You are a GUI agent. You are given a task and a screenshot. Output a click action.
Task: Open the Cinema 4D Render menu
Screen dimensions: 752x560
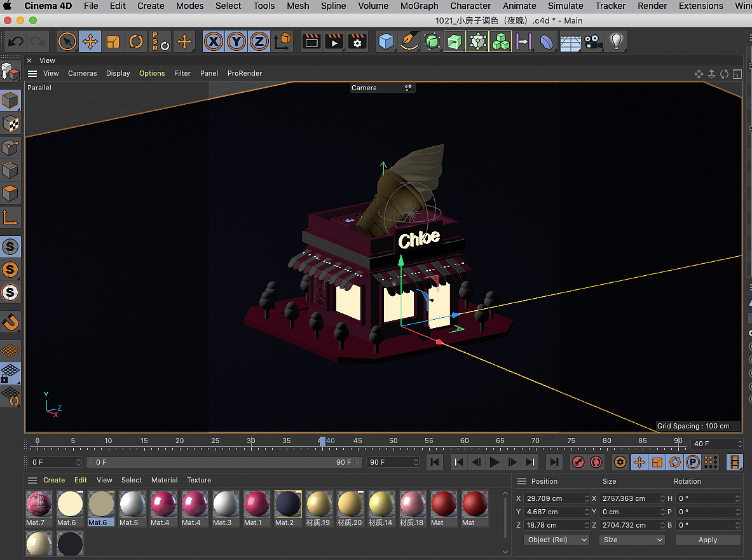652,6
